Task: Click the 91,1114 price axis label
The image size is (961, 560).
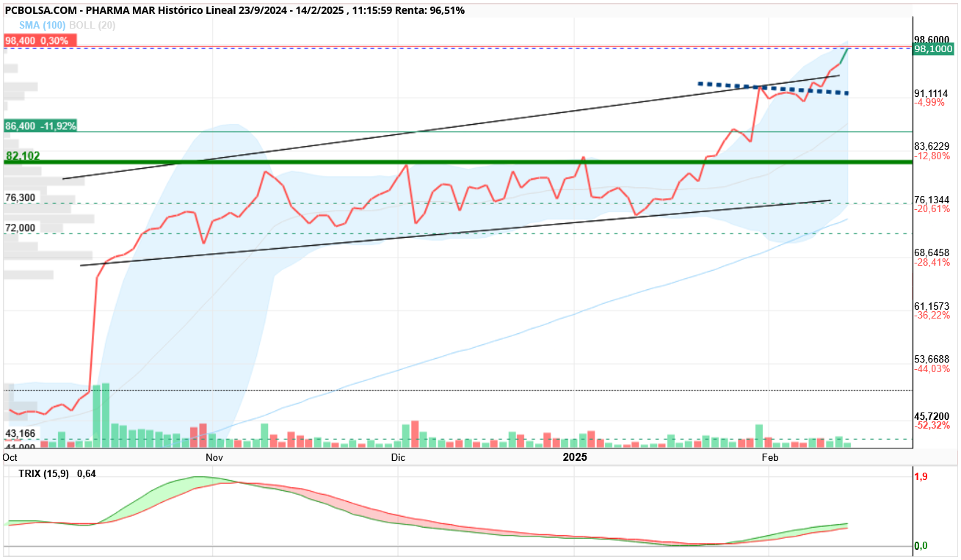Action: pos(932,93)
